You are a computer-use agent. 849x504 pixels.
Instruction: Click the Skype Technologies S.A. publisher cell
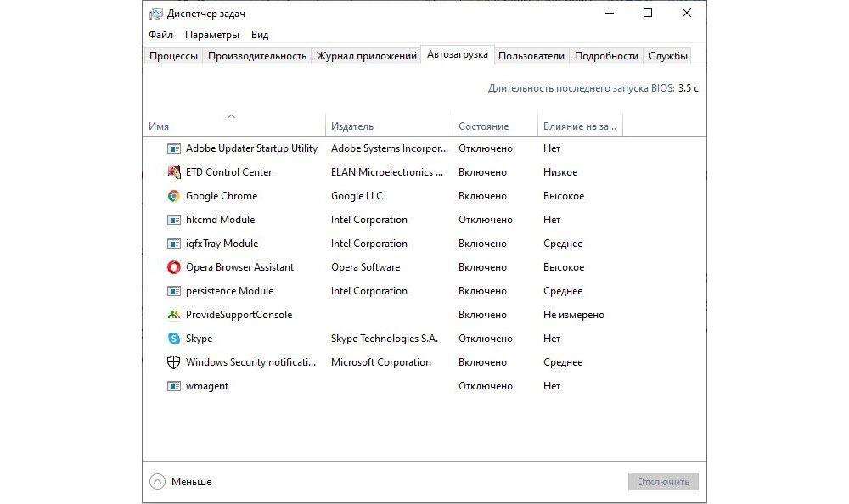point(385,339)
